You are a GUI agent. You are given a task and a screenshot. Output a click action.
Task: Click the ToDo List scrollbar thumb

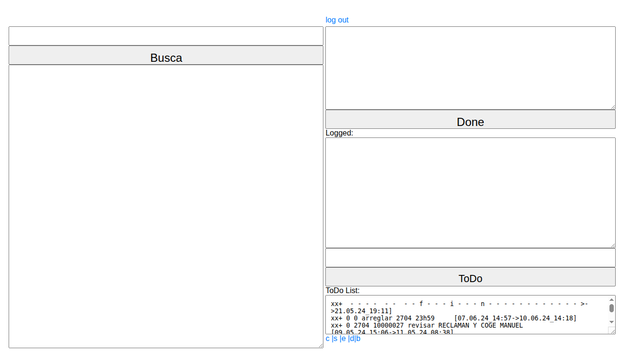[611, 308]
